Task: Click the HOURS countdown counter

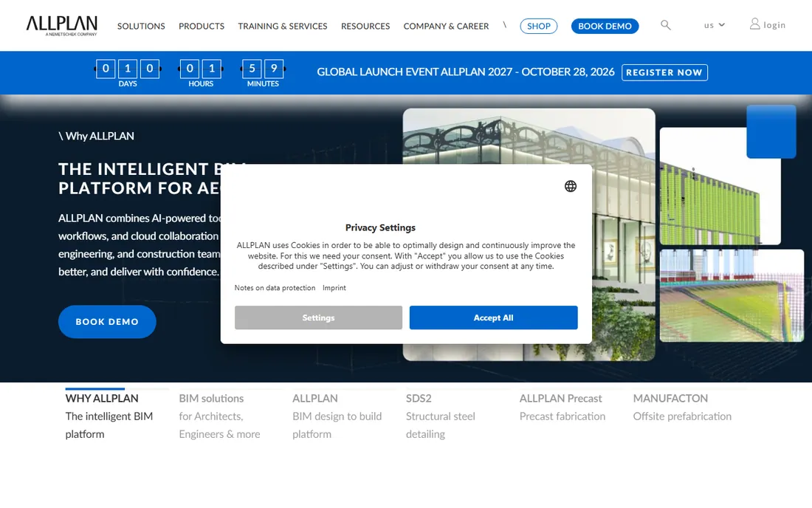Action: point(201,73)
